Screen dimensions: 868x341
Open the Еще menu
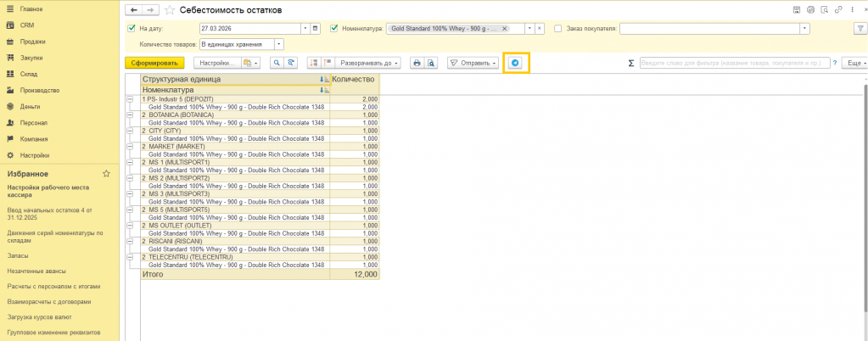[x=854, y=63]
